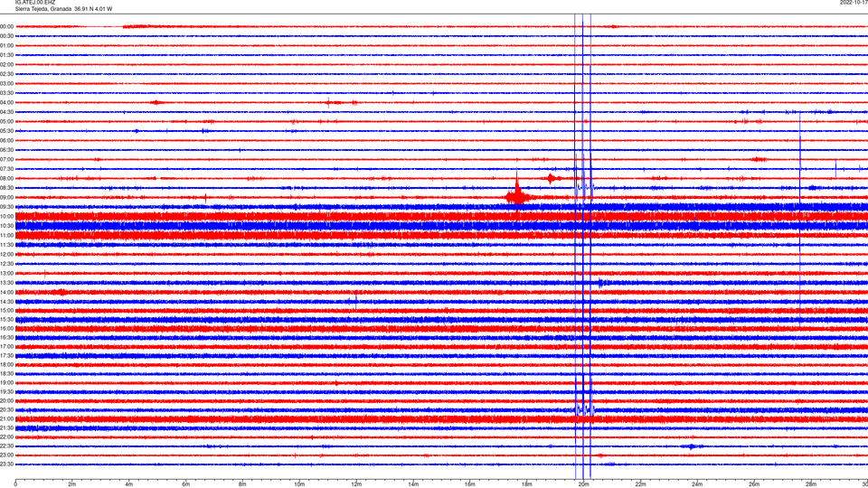The height and width of the screenshot is (488, 868).
Task: Select the 22:00 trace time label
Action: click(x=6, y=437)
